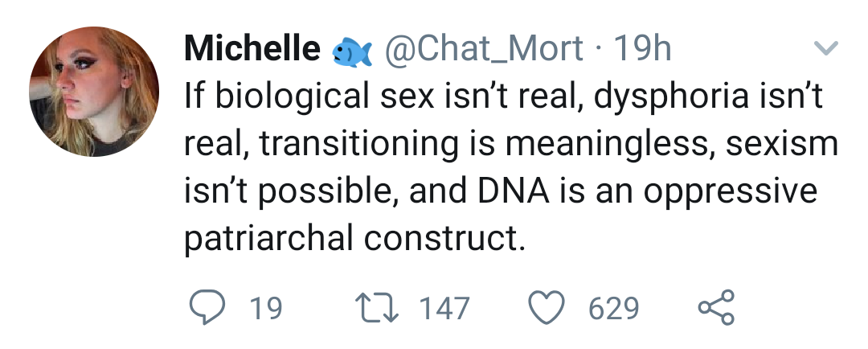868x349 pixels.
Task: Open the Michelle display name link
Action: (x=252, y=50)
